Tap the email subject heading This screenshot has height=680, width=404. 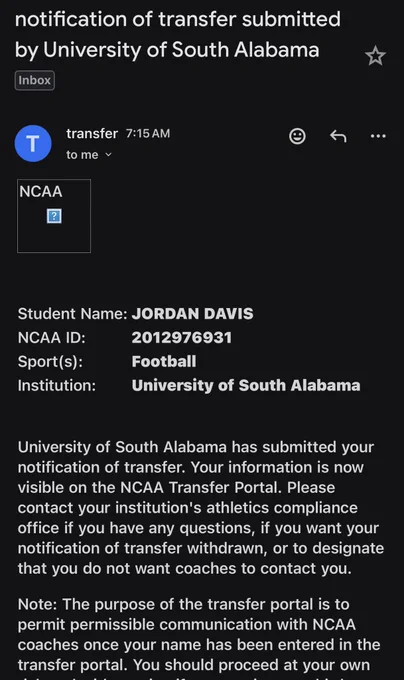(x=178, y=35)
